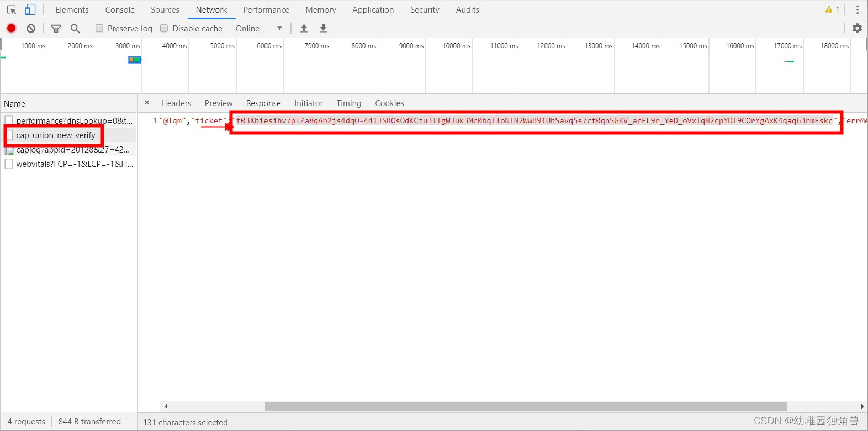
Task: Open the Headers tab
Action: 176,103
